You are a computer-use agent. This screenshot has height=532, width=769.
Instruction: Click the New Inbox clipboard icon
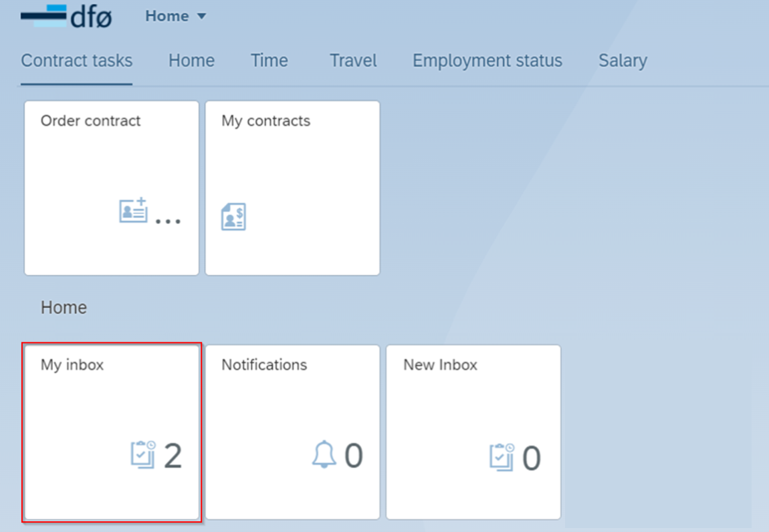tap(502, 457)
